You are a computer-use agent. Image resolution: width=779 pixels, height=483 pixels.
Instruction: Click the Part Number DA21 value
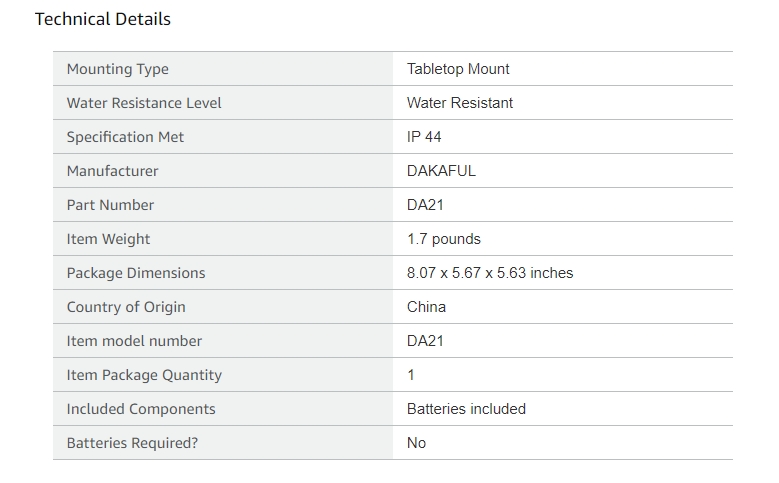pyautogui.click(x=425, y=205)
